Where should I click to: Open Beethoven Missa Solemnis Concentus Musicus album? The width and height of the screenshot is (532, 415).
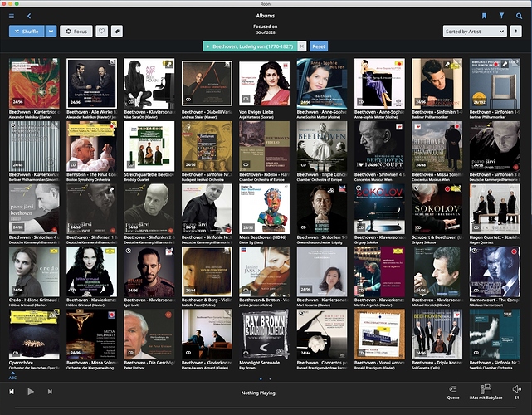click(x=437, y=146)
